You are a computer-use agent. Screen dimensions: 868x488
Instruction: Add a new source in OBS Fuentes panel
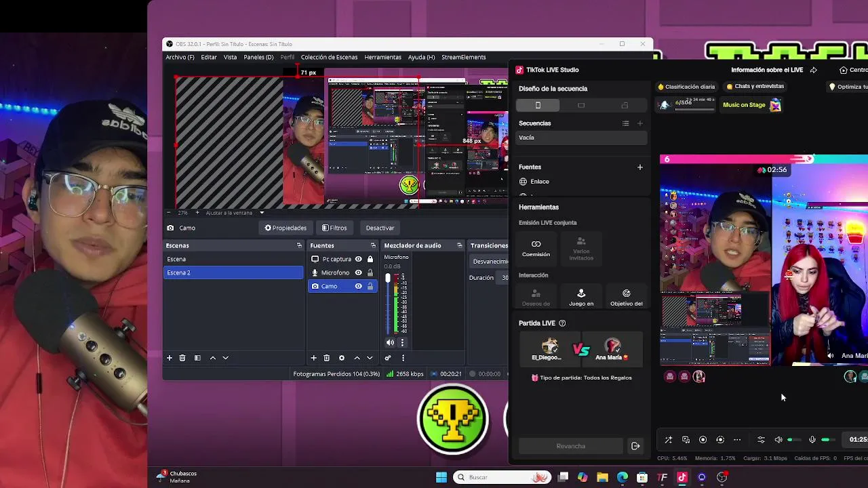pyautogui.click(x=313, y=358)
